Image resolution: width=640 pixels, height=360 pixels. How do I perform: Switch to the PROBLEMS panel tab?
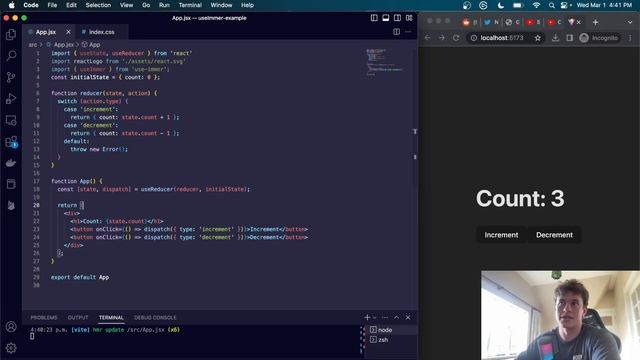pos(44,317)
